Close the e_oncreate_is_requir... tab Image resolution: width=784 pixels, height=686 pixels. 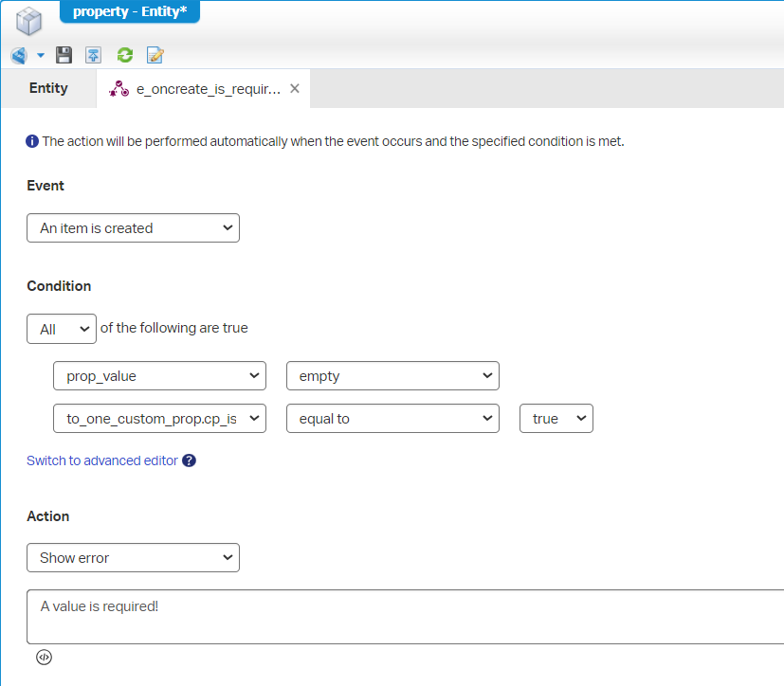295,88
